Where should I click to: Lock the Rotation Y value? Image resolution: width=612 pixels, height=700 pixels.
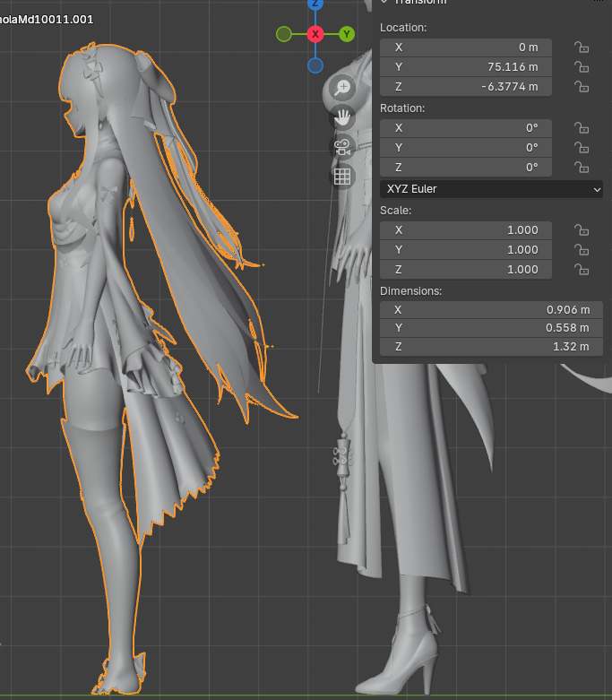(x=582, y=148)
